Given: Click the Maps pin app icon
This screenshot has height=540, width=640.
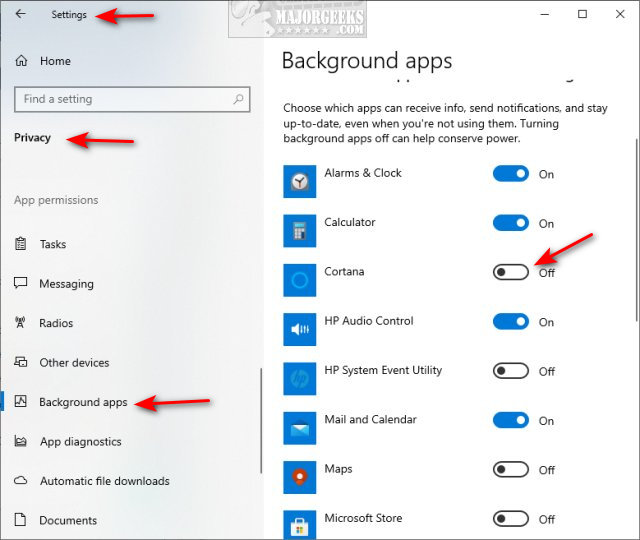Looking at the screenshot, I should tap(300, 477).
